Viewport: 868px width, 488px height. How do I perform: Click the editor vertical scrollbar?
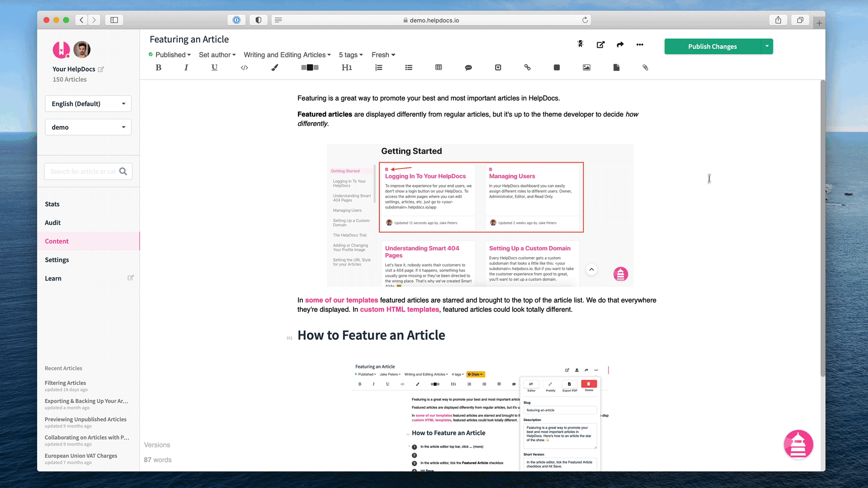[x=823, y=228]
